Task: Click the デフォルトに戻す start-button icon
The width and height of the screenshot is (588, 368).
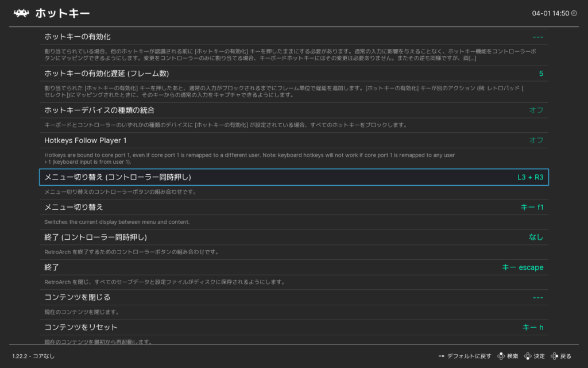Action: [441, 356]
